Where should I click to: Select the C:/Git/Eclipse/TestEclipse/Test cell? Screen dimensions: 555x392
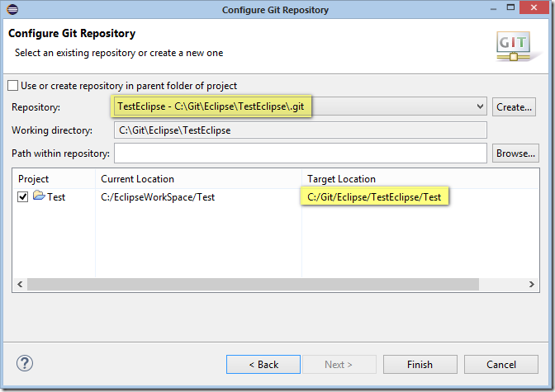coord(374,197)
